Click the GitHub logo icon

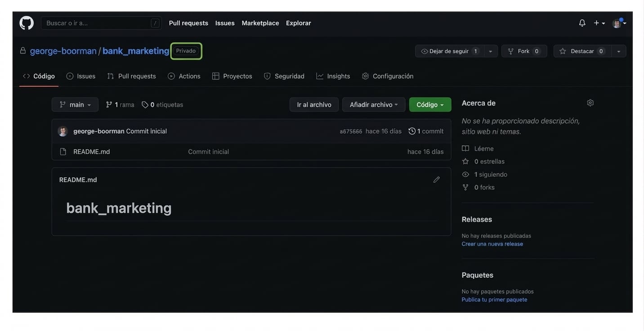[27, 23]
